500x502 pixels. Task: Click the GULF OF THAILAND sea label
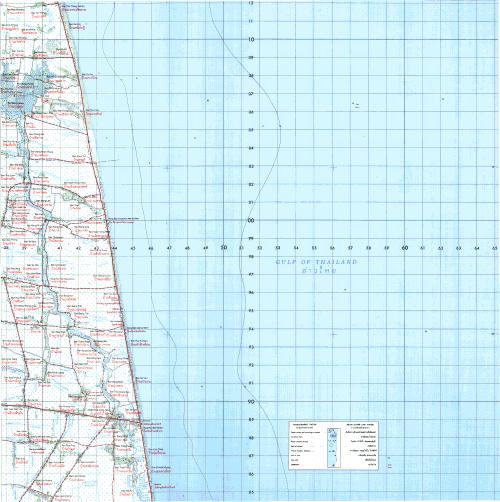click(x=316, y=262)
